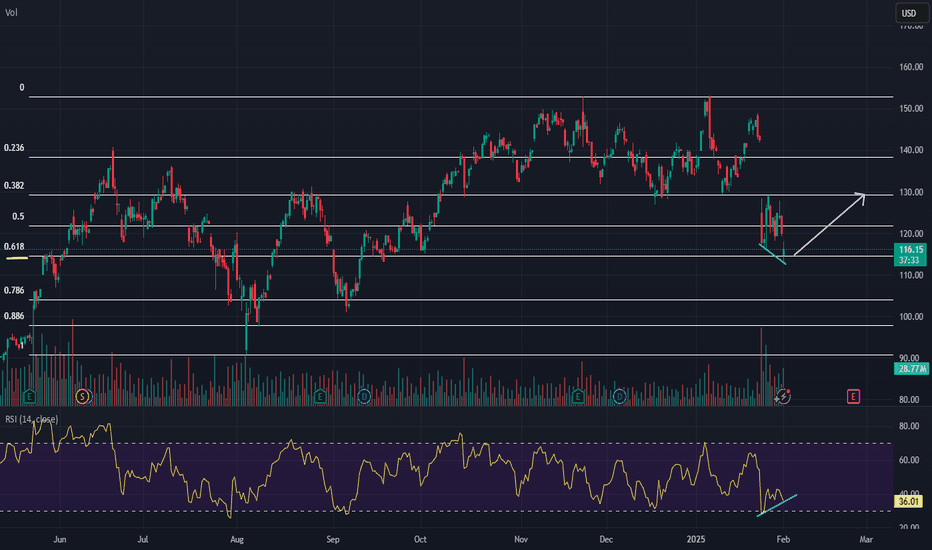Open the blue D dividend marker after Sep
This screenshot has height=550, width=932.
[x=364, y=396]
